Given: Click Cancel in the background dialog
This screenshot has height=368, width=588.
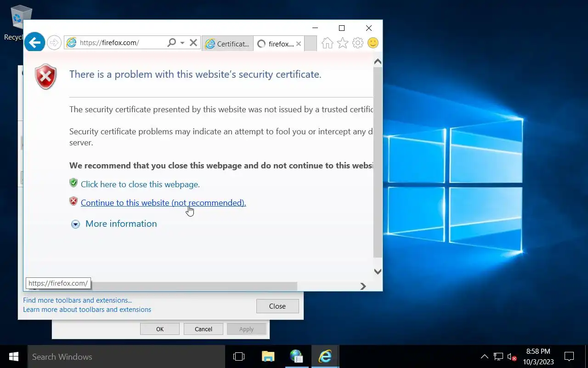Looking at the screenshot, I should [204, 329].
